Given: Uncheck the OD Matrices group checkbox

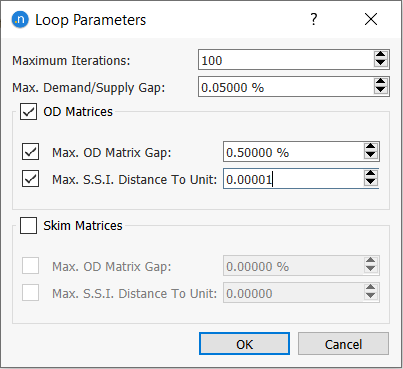Looking at the screenshot, I should pos(28,111).
